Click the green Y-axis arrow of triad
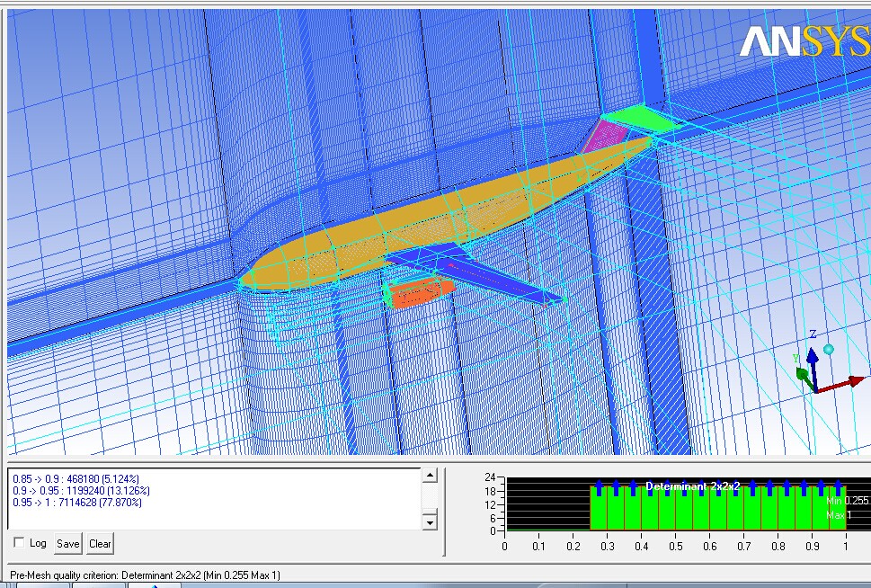The width and height of the screenshot is (871, 588). (x=803, y=374)
